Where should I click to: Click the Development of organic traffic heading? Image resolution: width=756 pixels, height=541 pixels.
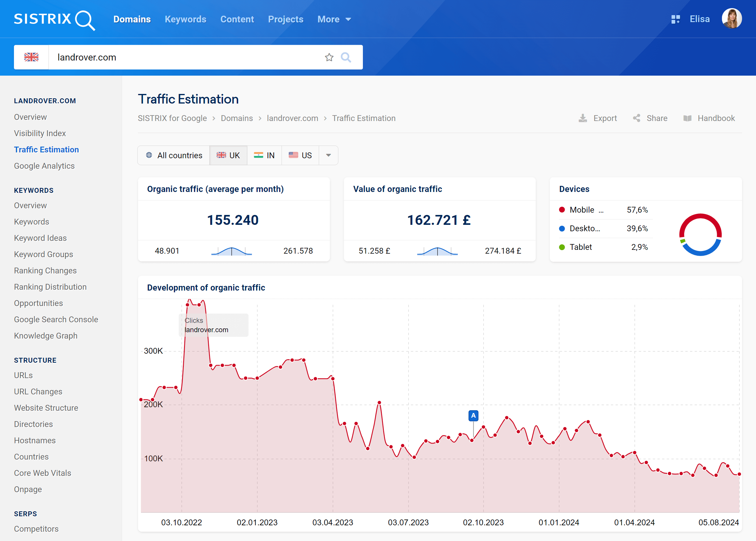click(x=206, y=288)
